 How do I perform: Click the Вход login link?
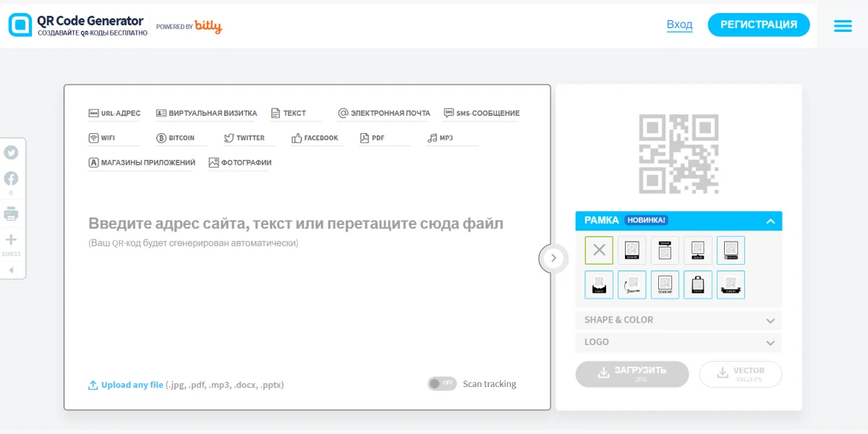click(679, 25)
